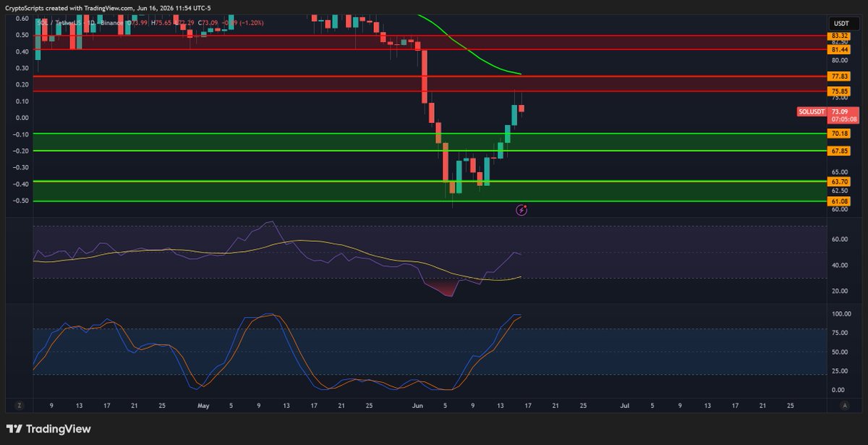Select the 75.85 price label
868x445 pixels.
[840, 91]
